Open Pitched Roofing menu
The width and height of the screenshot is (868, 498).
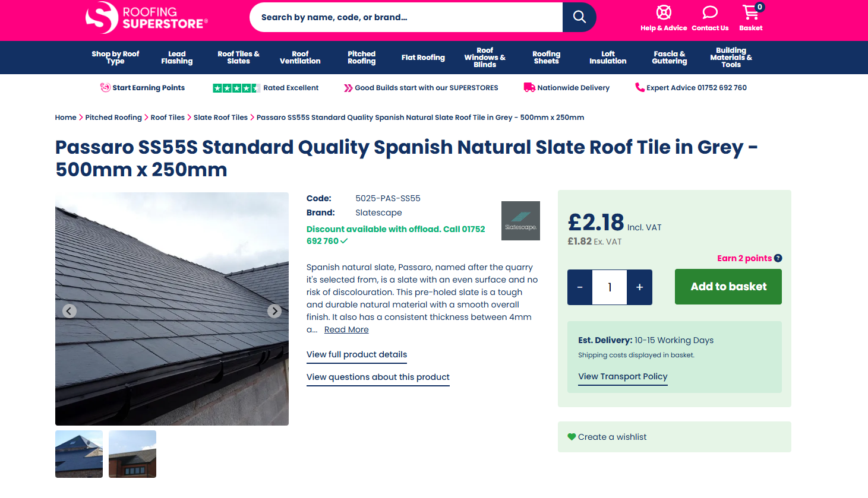[x=361, y=58]
